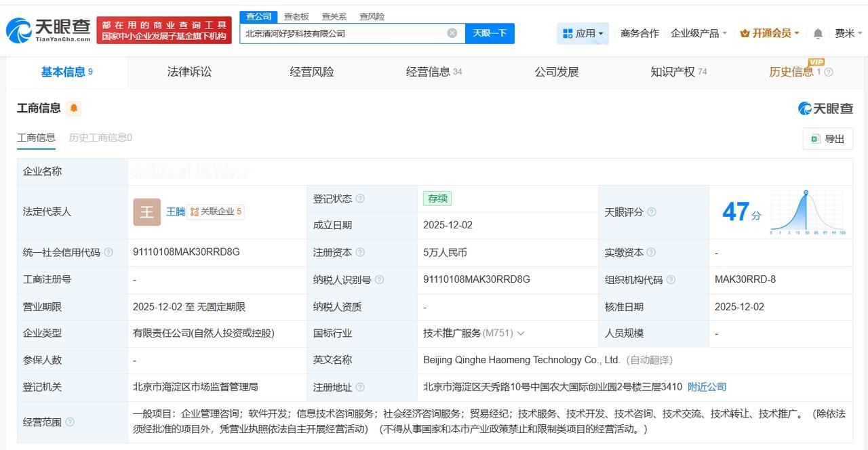Open the 应用 dropdown
The height and width of the screenshot is (450, 868).
[583, 33]
